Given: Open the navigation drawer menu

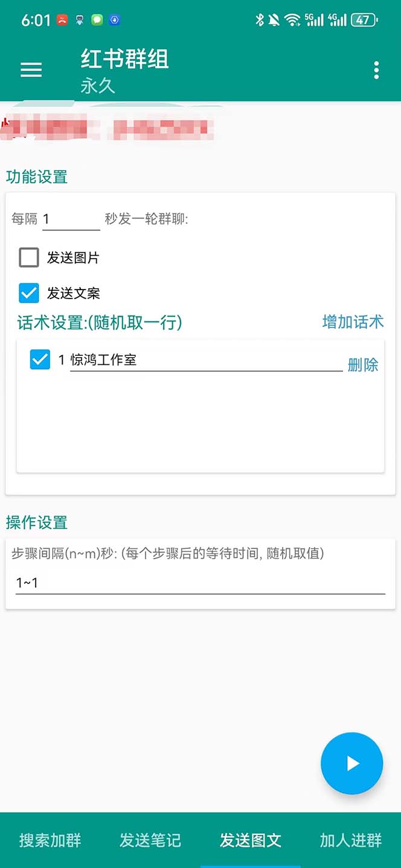Looking at the screenshot, I should 31,70.
